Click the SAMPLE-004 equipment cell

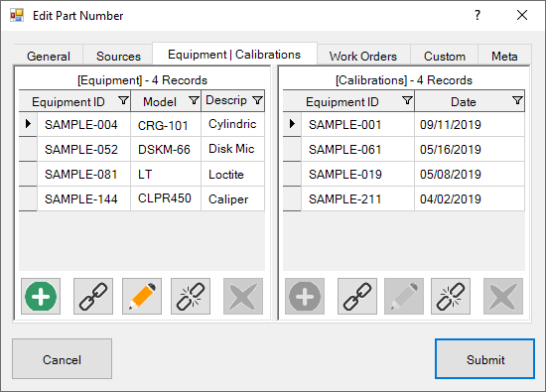point(84,124)
